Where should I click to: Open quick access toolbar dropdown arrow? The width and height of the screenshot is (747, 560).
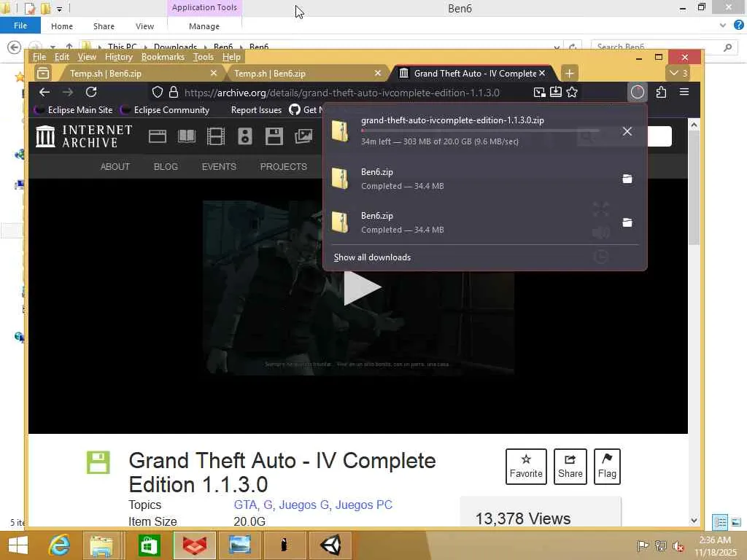[x=59, y=9]
